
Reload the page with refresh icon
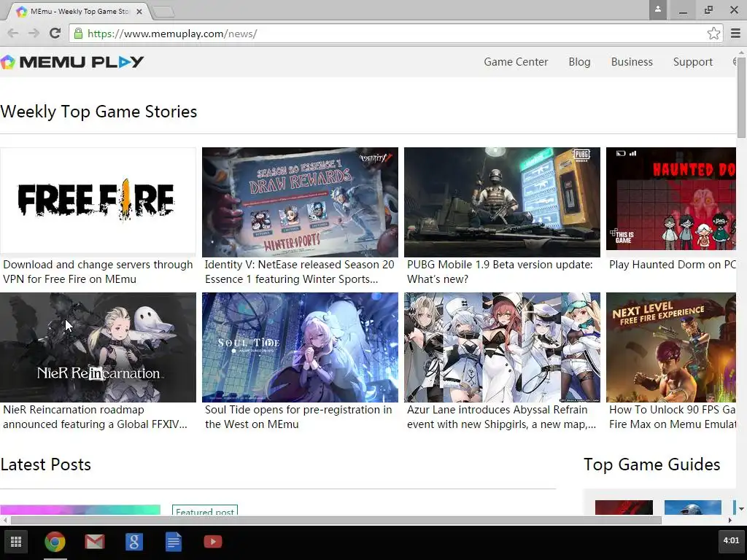coord(55,34)
